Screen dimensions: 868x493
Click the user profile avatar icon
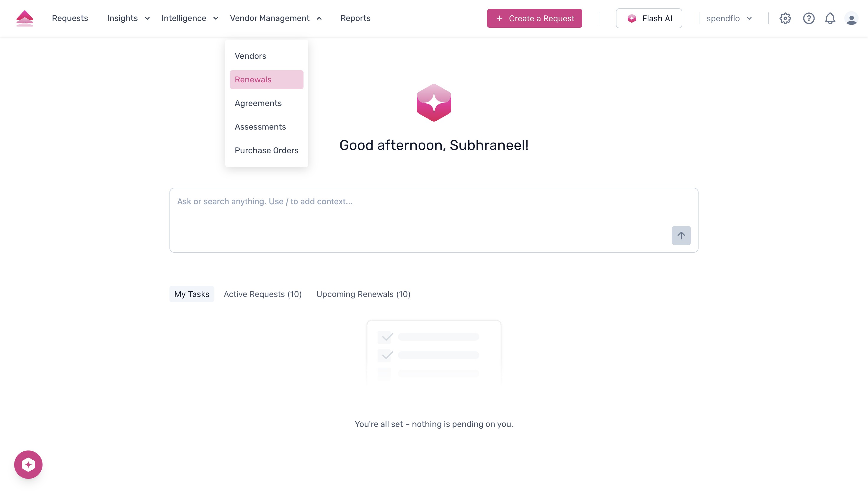tap(852, 18)
